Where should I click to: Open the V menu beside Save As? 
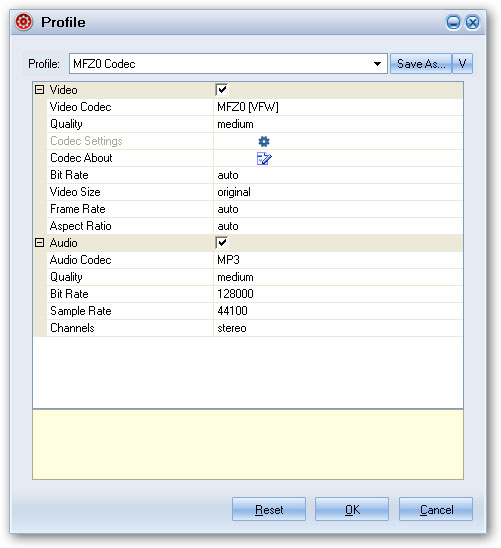pyautogui.click(x=462, y=64)
